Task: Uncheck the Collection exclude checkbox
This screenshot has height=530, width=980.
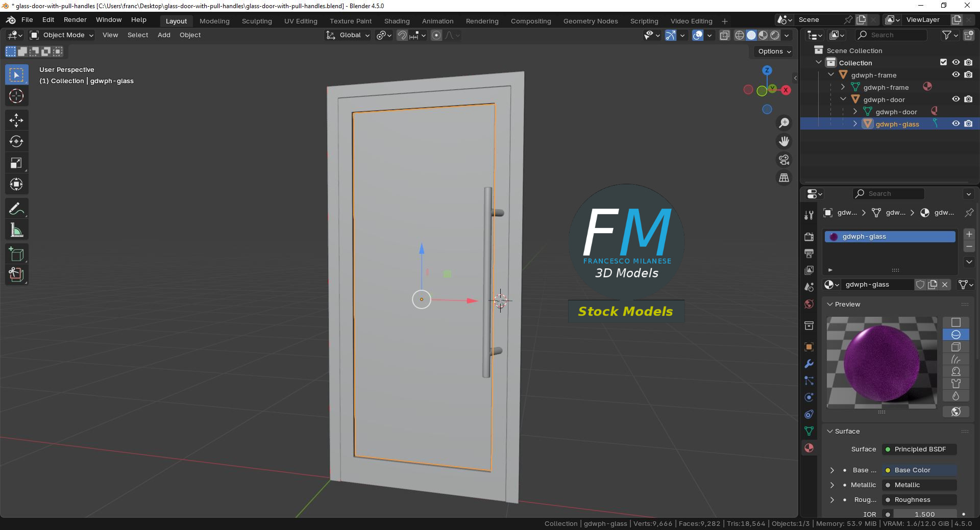Action: click(x=943, y=62)
